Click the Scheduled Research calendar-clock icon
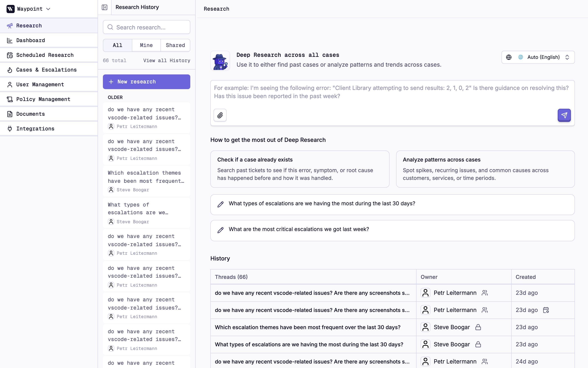Screen dimensions: 588x368 [x=10, y=55]
